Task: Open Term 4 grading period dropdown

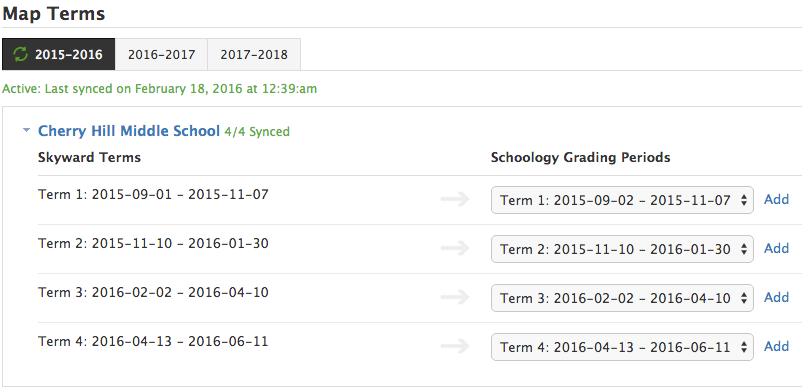Action: (622, 347)
